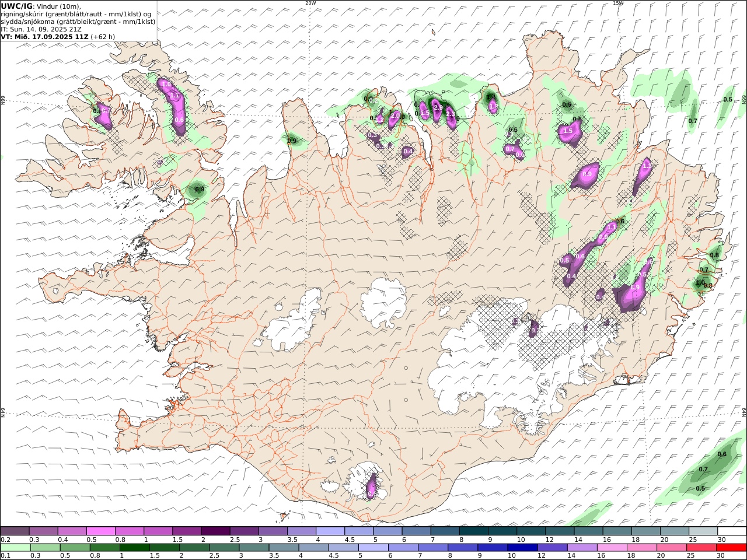Click the UWC/IG title text

click(x=16, y=6)
